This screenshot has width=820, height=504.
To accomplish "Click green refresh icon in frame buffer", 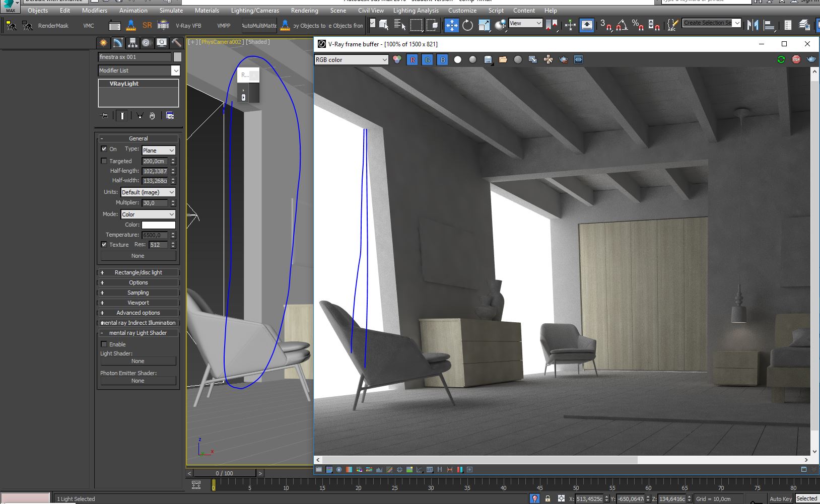I will coord(781,59).
